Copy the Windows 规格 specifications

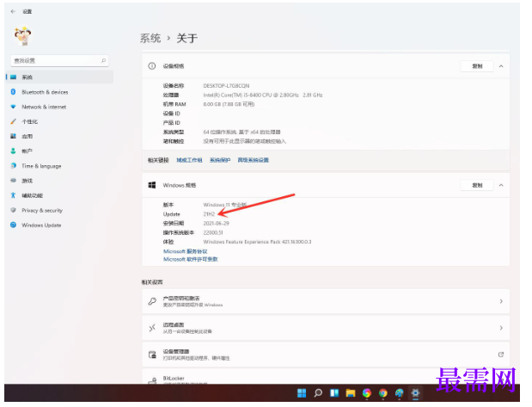(477, 185)
